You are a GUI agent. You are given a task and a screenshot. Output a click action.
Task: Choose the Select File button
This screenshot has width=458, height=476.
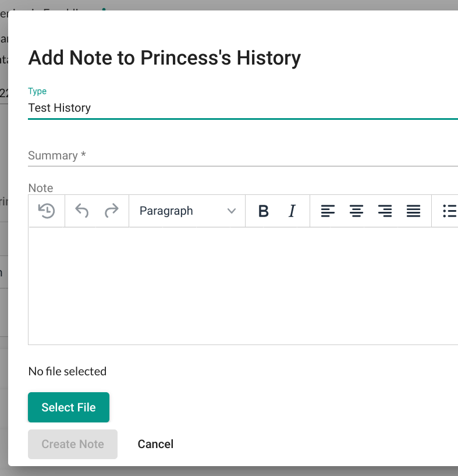pyautogui.click(x=69, y=407)
